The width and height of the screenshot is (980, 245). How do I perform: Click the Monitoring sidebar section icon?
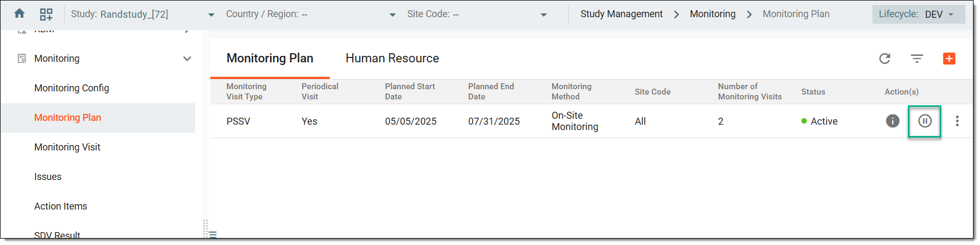point(22,59)
